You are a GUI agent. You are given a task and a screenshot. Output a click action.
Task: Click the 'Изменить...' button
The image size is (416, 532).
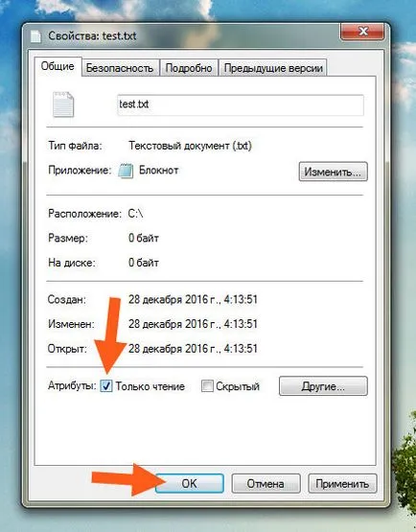coord(333,172)
